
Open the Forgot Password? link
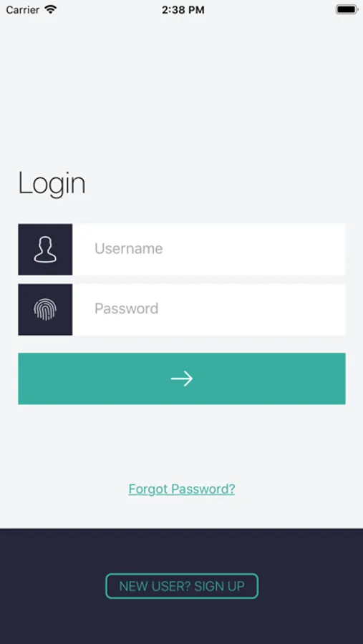tap(182, 489)
